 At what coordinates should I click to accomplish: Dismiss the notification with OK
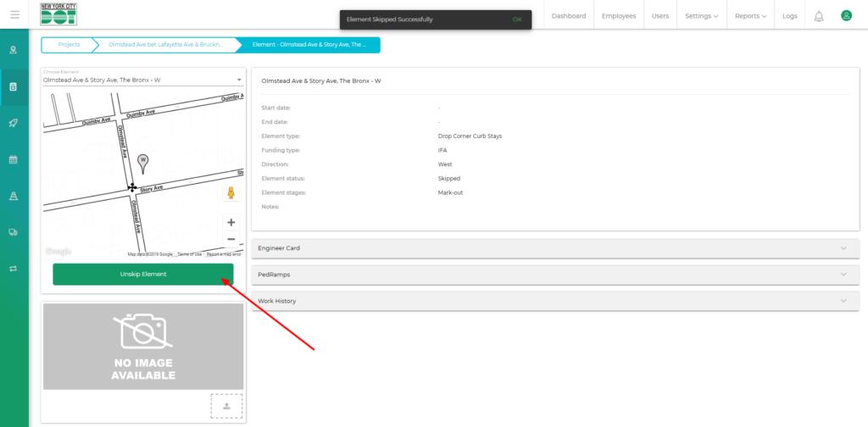click(x=516, y=19)
